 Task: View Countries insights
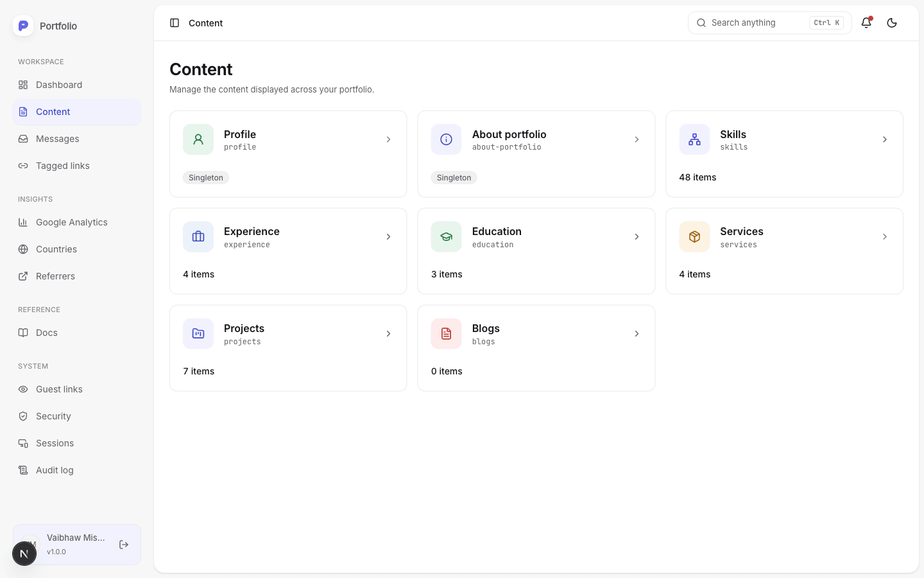coord(77,249)
